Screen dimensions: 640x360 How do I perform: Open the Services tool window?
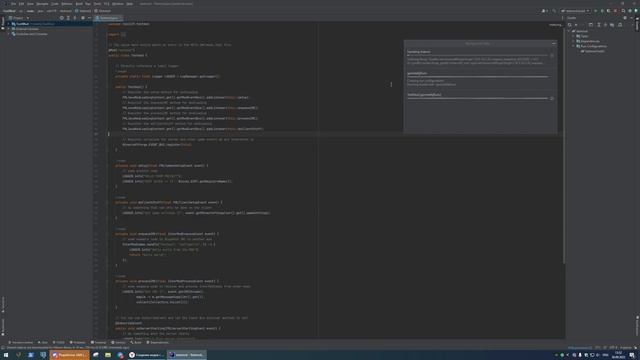[x=118, y=342]
